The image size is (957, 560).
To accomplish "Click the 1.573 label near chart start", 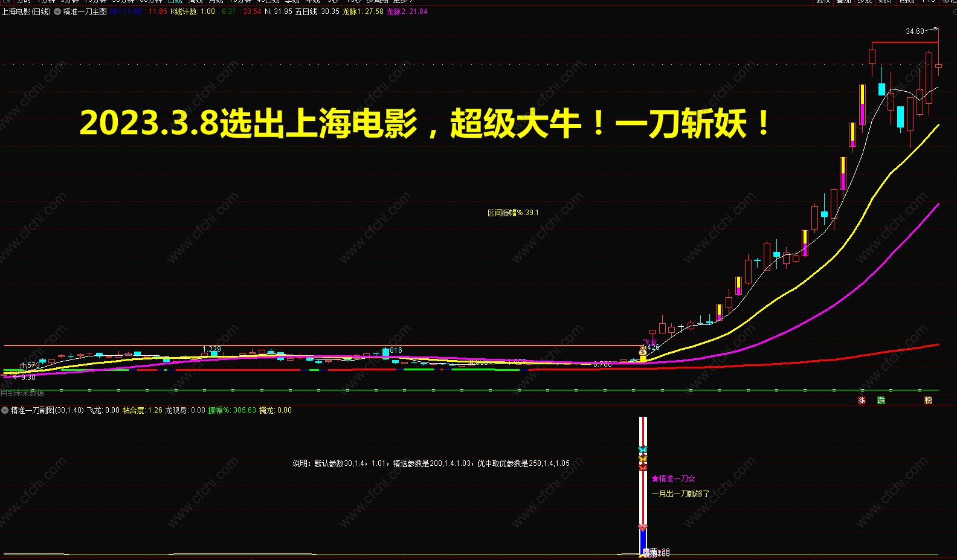I will point(30,365).
